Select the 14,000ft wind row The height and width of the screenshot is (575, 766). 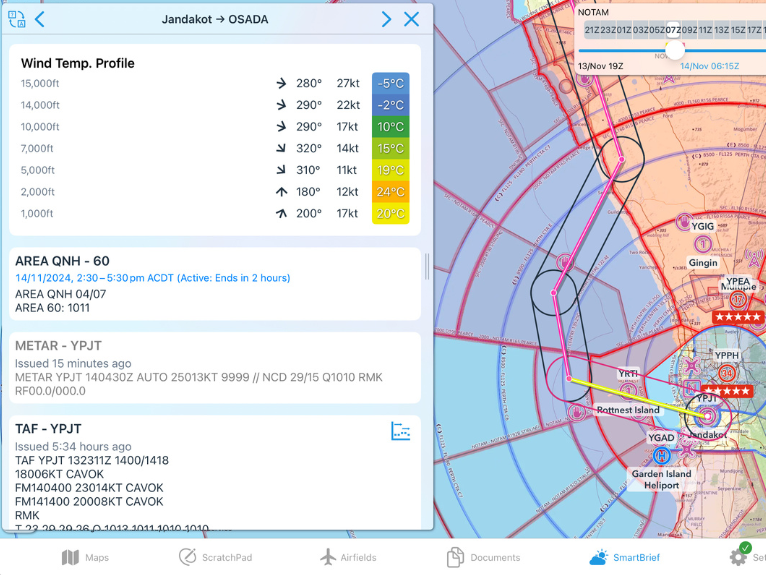coord(214,105)
